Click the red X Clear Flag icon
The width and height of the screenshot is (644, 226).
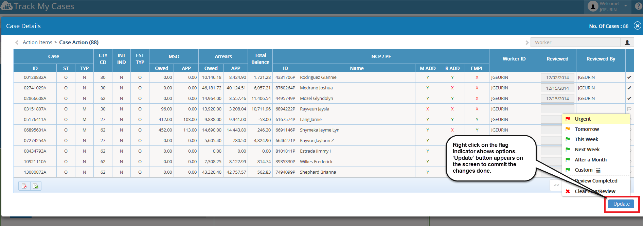pos(568,191)
